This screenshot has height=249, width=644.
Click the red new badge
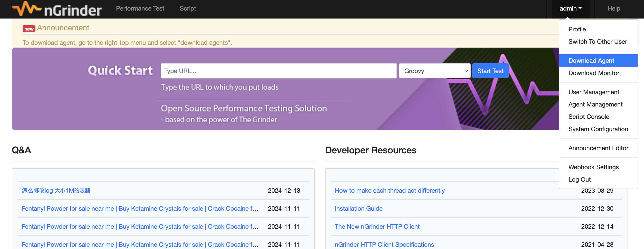point(29,29)
